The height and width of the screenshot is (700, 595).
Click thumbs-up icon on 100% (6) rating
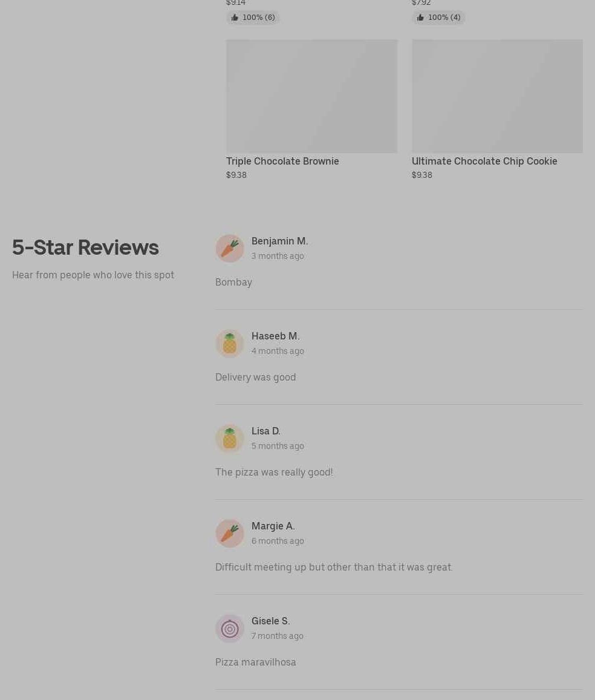[235, 18]
